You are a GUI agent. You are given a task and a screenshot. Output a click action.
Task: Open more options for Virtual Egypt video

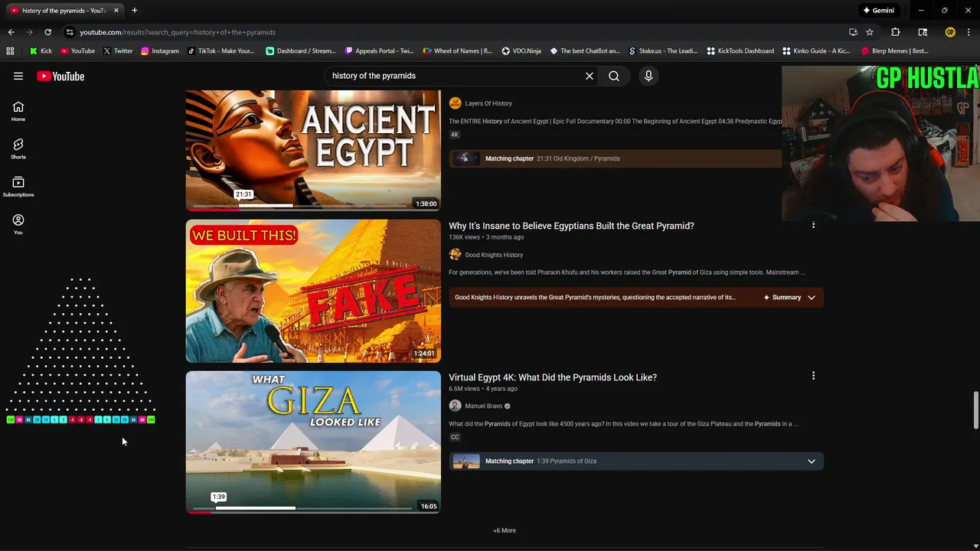[x=813, y=376]
